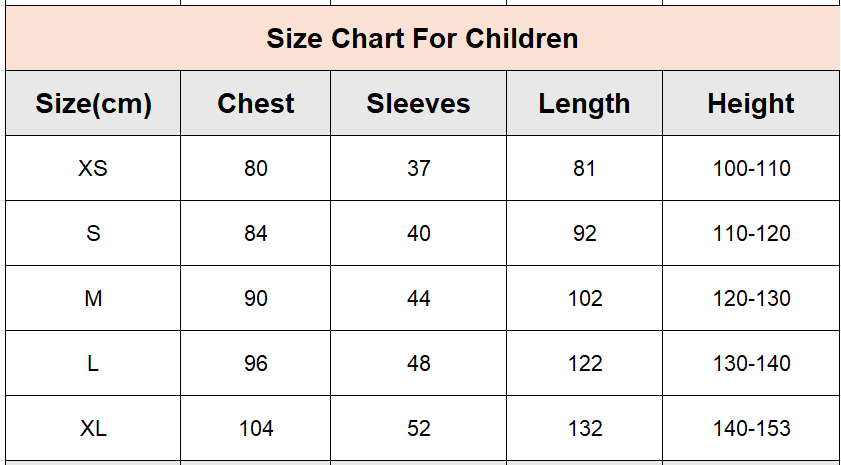Click the L size row label
Image resolution: width=841 pixels, height=465 pixels.
[93, 364]
